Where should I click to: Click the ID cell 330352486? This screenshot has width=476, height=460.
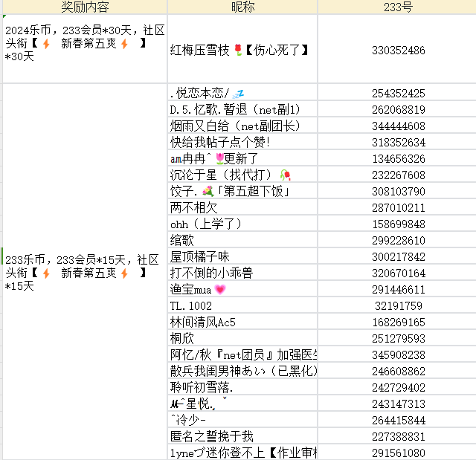coord(398,51)
